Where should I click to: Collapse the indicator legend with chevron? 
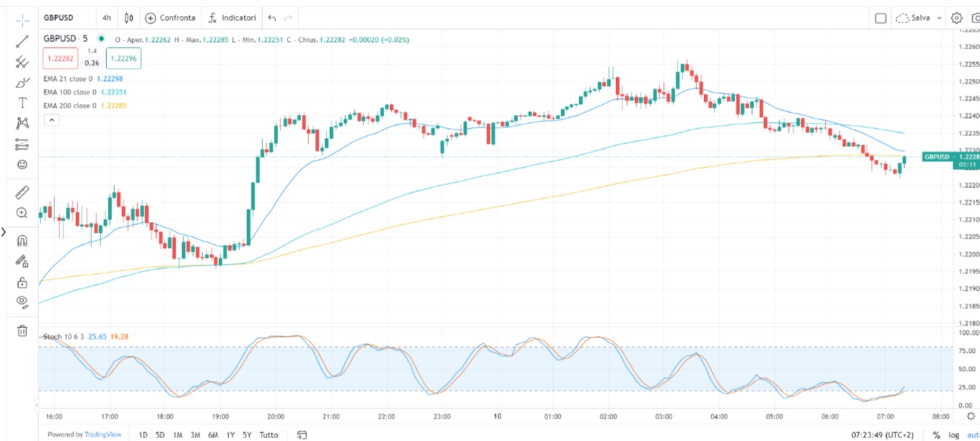[x=51, y=121]
